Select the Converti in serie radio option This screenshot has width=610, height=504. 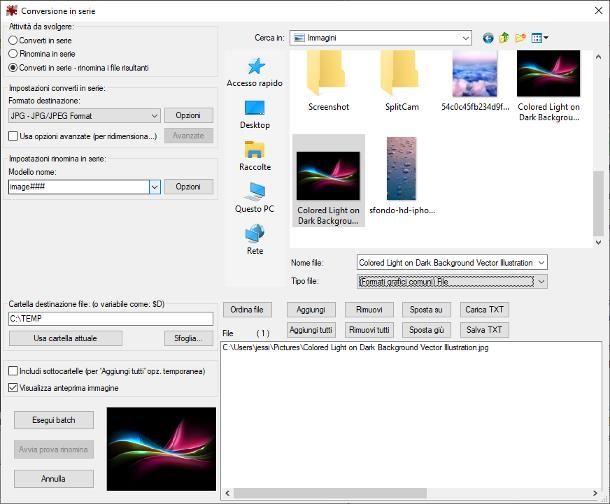point(13,39)
